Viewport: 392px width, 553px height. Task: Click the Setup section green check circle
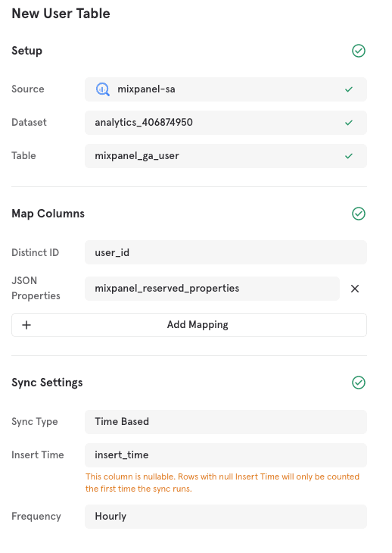click(359, 51)
